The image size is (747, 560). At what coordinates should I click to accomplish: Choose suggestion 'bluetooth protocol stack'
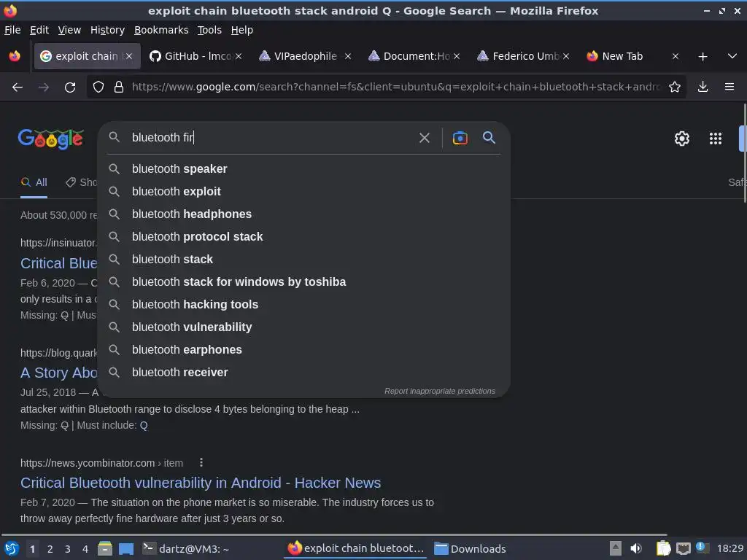(x=303, y=237)
